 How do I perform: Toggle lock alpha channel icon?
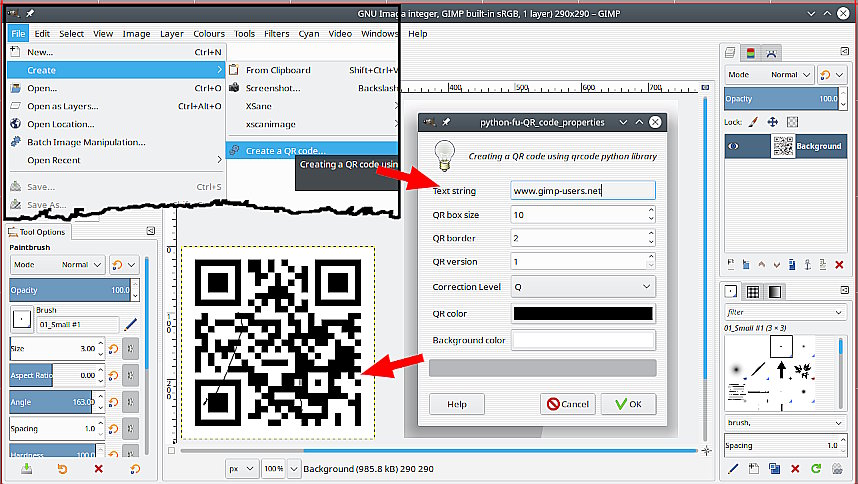pyautogui.click(x=792, y=122)
